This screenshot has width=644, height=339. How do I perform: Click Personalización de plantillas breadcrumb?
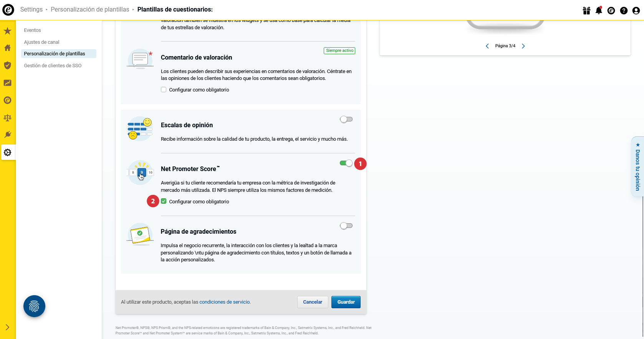(90, 10)
